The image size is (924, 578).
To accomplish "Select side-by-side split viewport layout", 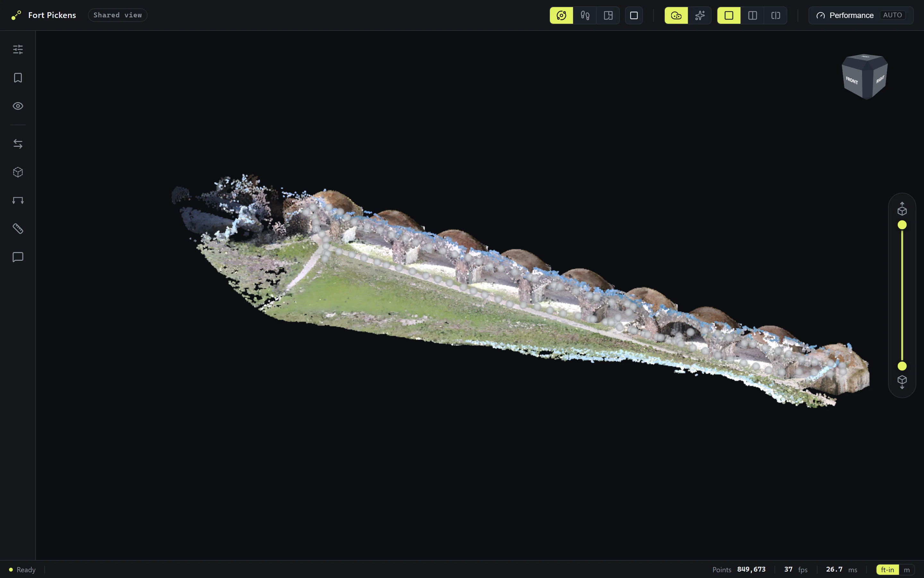I will pos(753,15).
